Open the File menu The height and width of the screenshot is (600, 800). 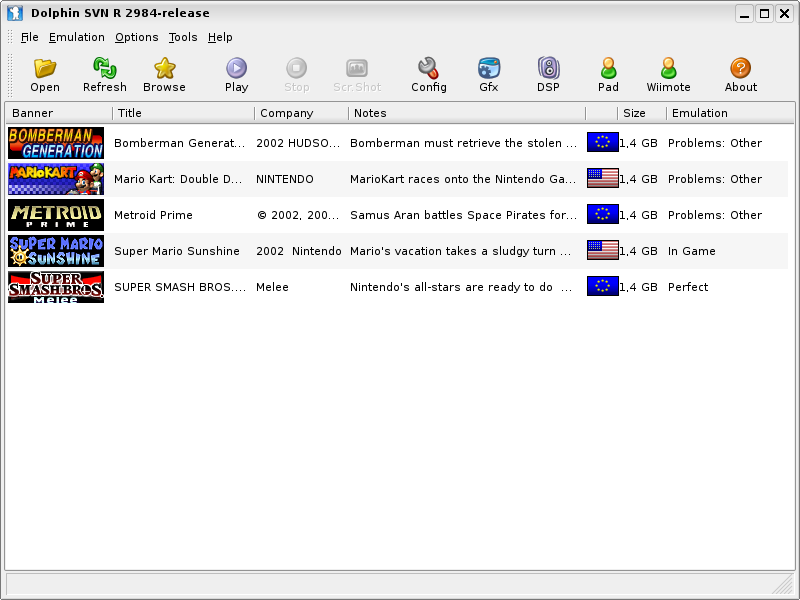pos(29,37)
